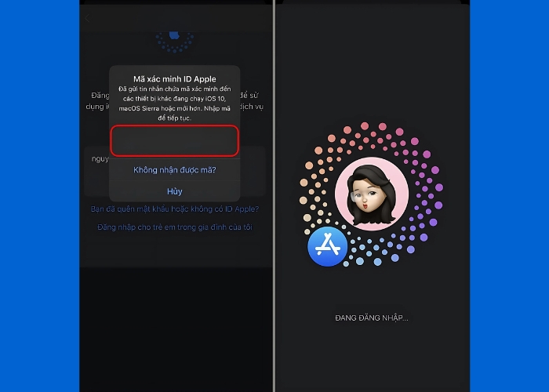Tap the Memoji avatar in pink circle
The image size is (549, 392).
click(x=372, y=194)
